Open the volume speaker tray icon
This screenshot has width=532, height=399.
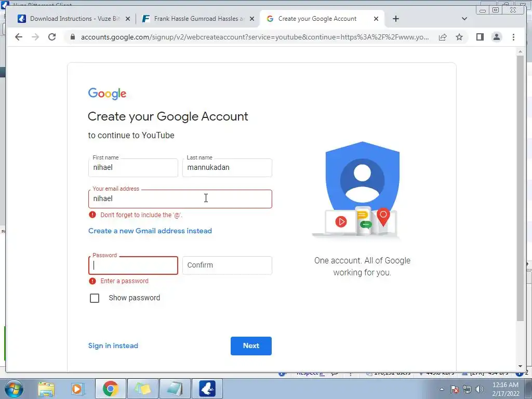tap(480, 389)
